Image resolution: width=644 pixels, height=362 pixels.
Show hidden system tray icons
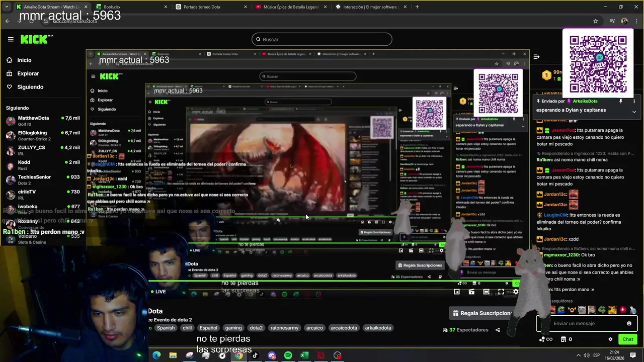[578, 355]
